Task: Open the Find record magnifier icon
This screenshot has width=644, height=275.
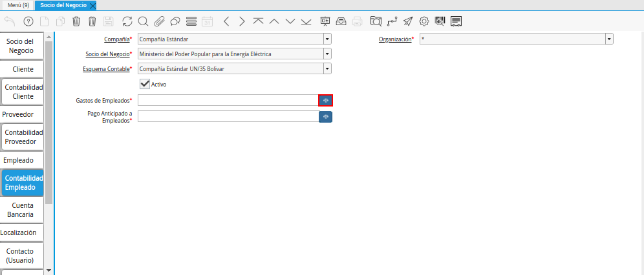Action: pos(143,21)
